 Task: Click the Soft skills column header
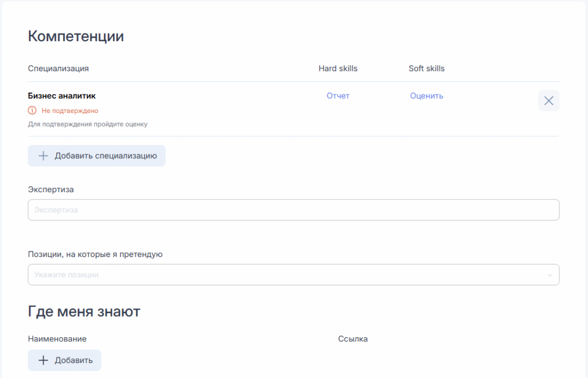pyautogui.click(x=426, y=68)
